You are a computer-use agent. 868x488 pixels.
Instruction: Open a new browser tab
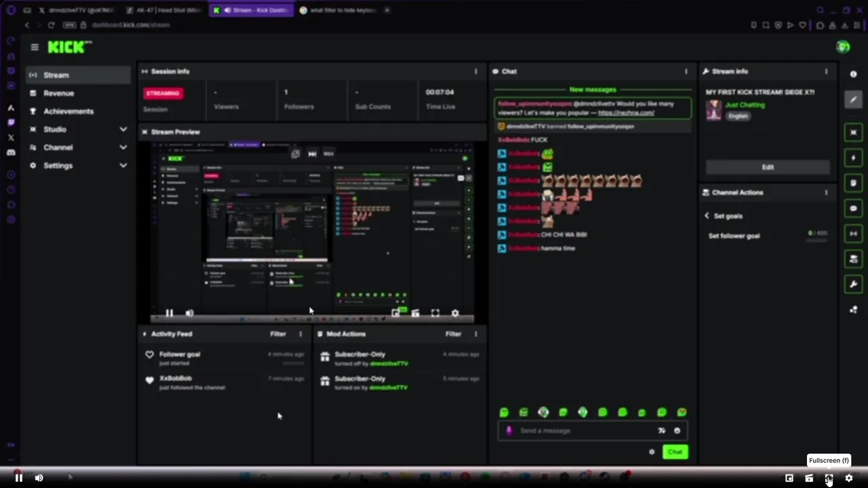point(387,10)
